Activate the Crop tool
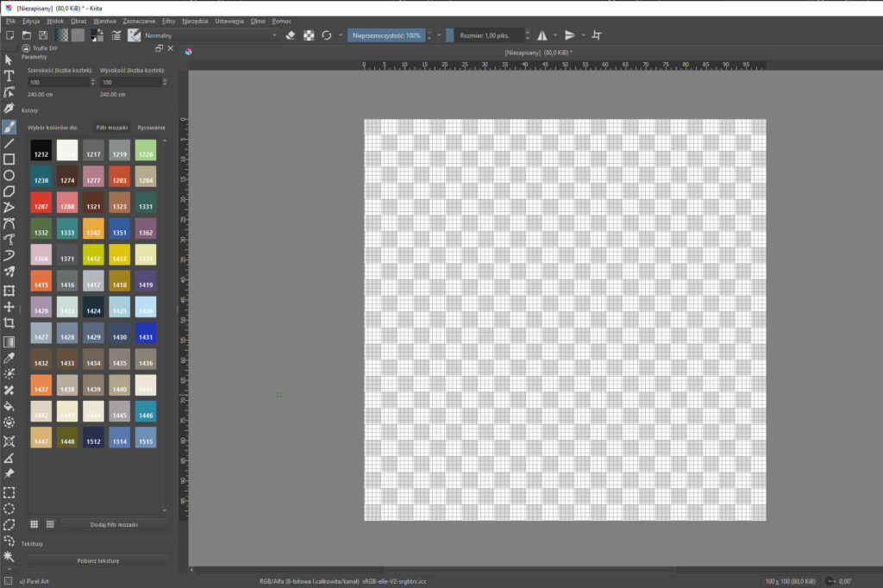The image size is (883, 588). pos(9,322)
